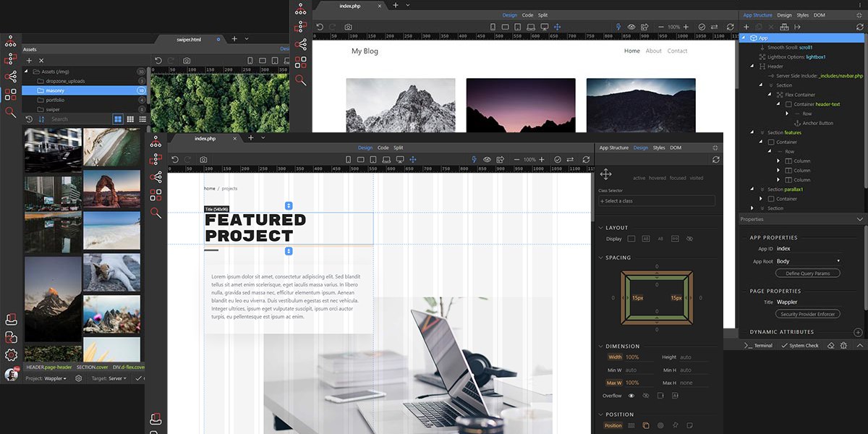Toggle the visited state in Design panel
This screenshot has width=868, height=434.
click(697, 178)
